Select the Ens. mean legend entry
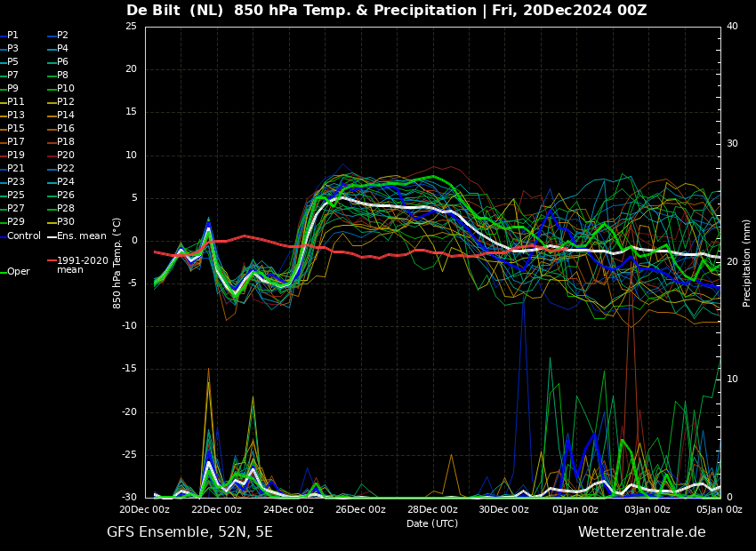This screenshot has width=756, height=551. click(x=77, y=236)
